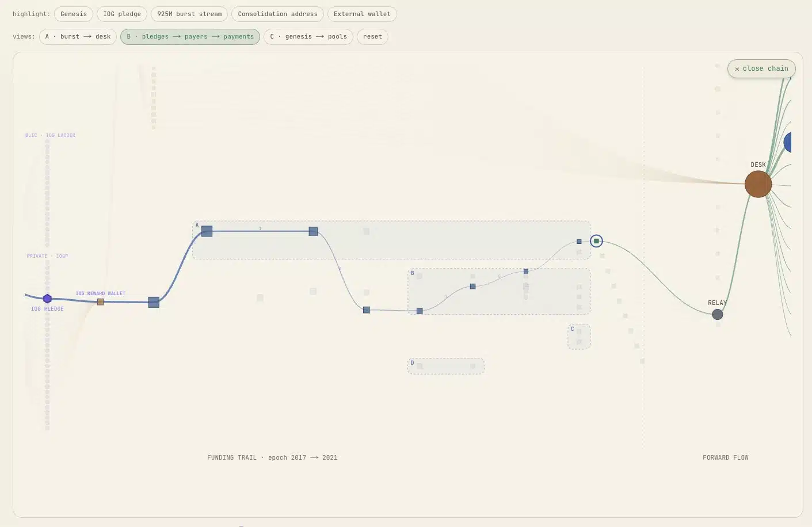Select the purple IOG PLEDGE hexagon node
Viewport: 812px width, 527px height.
[x=47, y=299]
